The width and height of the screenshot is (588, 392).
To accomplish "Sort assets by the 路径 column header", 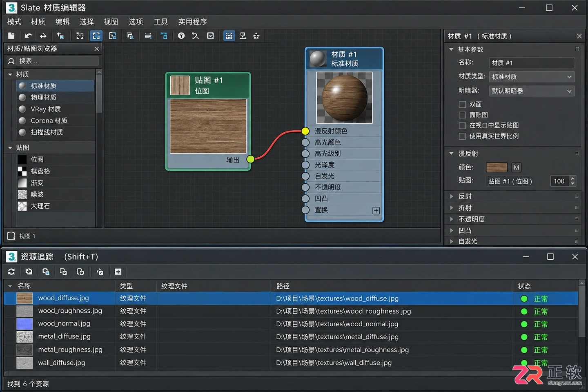I will tap(283, 286).
